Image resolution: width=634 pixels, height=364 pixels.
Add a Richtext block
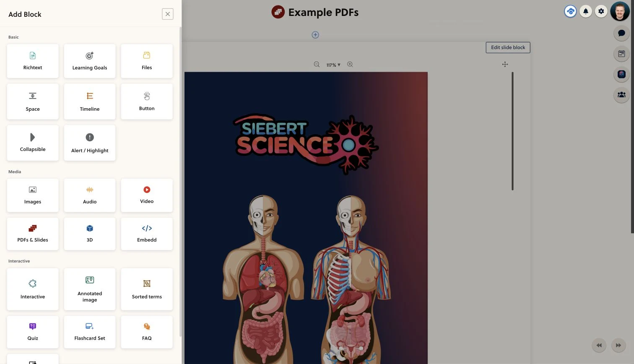pyautogui.click(x=33, y=61)
